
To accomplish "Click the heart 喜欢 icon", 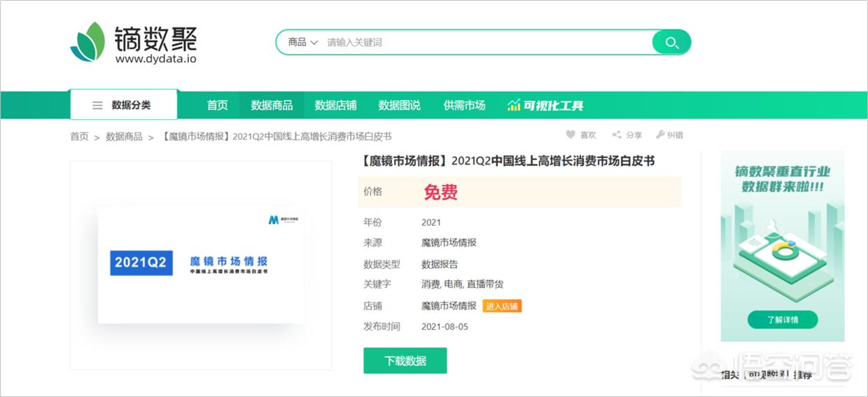I will (570, 134).
